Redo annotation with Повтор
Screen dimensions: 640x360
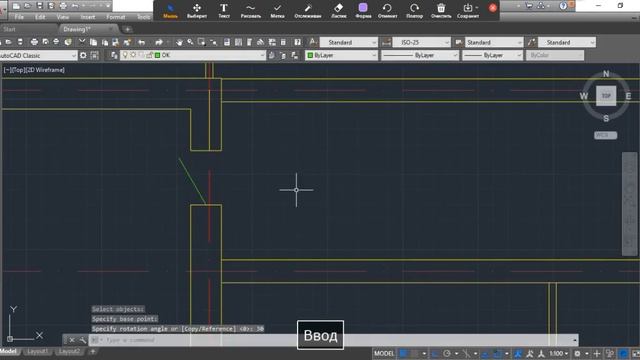[414, 11]
